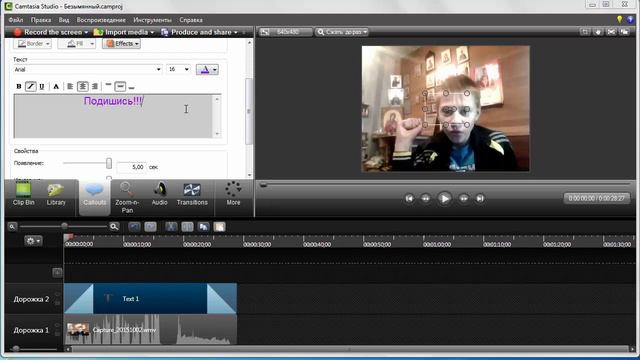The height and width of the screenshot is (360, 640).
Task: Open the Border dropdown
Action: pyautogui.click(x=33, y=44)
